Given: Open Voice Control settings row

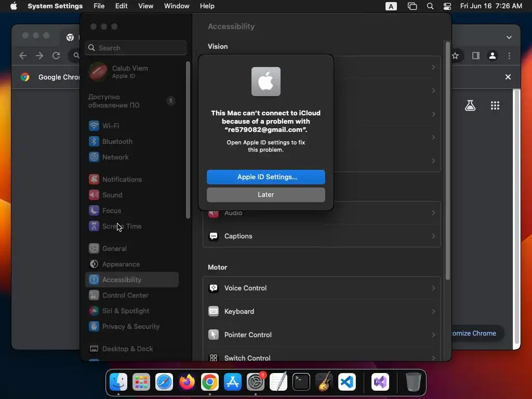Looking at the screenshot, I should pyautogui.click(x=322, y=288).
